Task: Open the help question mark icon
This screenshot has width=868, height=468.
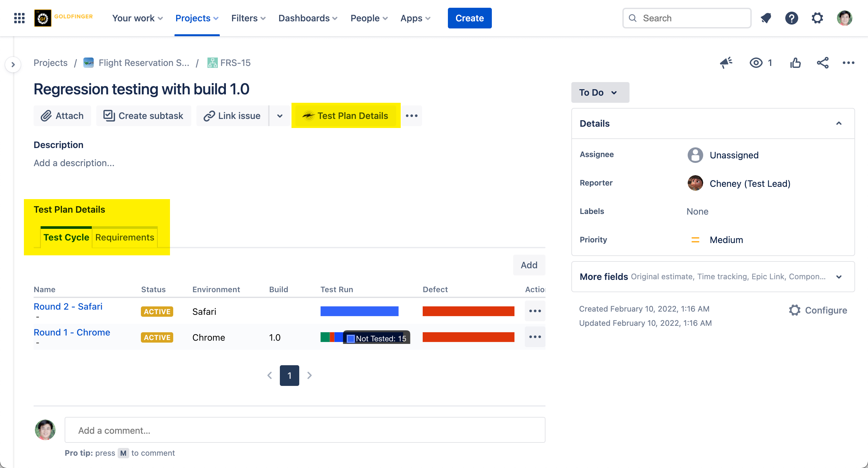Action: pos(791,18)
